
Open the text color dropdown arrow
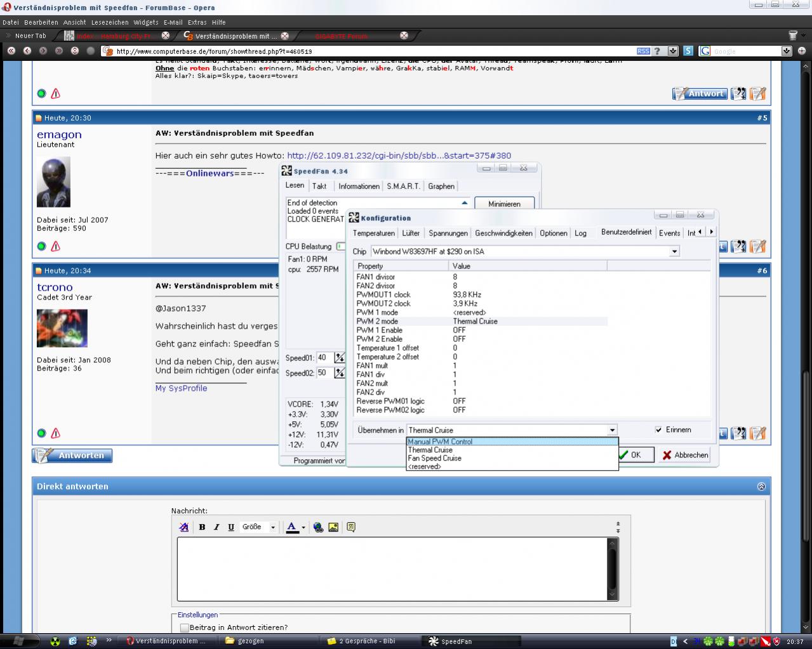click(x=303, y=527)
